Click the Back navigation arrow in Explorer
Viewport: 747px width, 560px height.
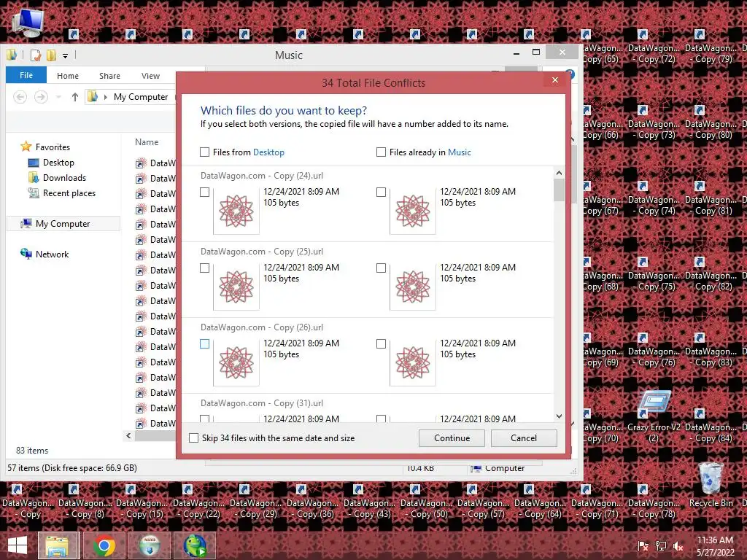[20, 97]
